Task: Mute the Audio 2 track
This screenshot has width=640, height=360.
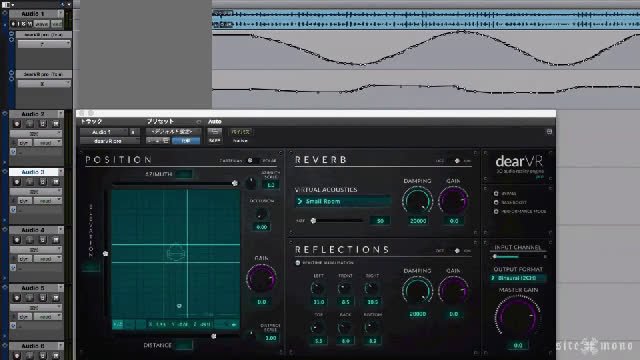Action: [x=56, y=124]
